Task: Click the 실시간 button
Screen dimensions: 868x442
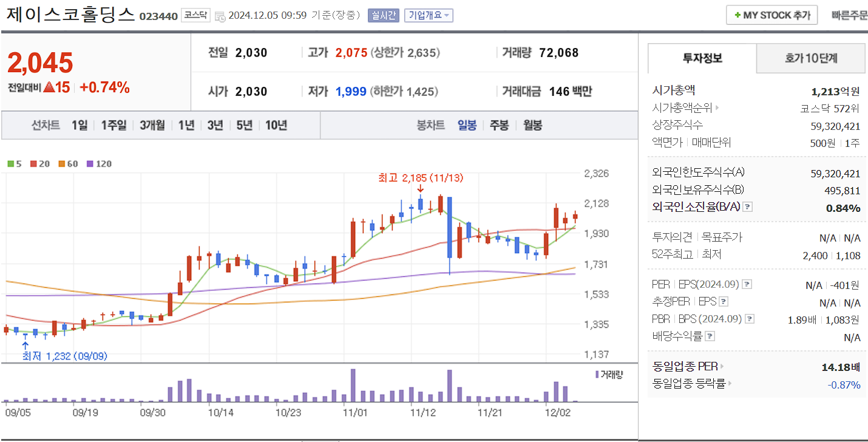Action: coord(383,15)
